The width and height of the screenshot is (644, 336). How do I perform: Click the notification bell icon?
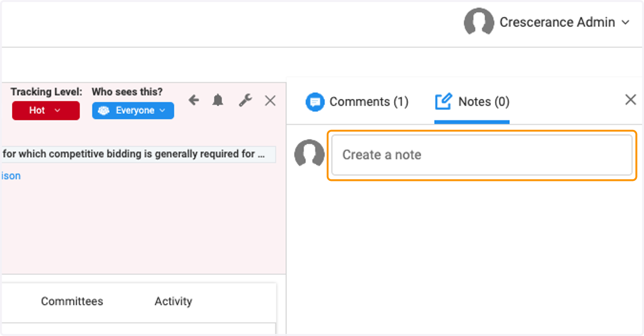coord(218,100)
